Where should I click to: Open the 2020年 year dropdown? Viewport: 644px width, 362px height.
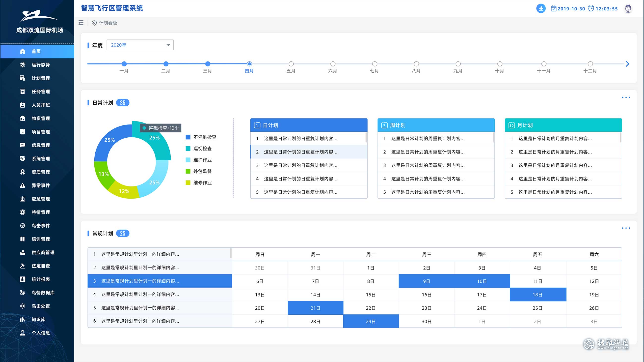tap(140, 45)
